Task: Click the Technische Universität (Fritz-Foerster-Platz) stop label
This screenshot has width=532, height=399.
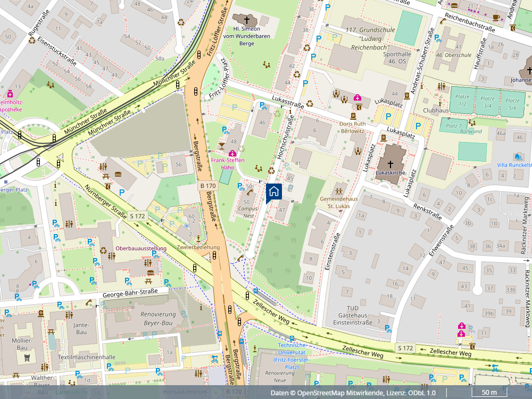Action: [x=292, y=356]
